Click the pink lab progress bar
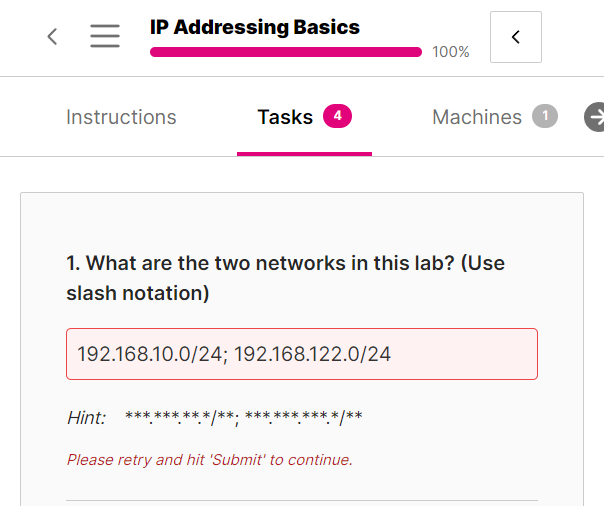This screenshot has height=506, width=604. pos(285,52)
